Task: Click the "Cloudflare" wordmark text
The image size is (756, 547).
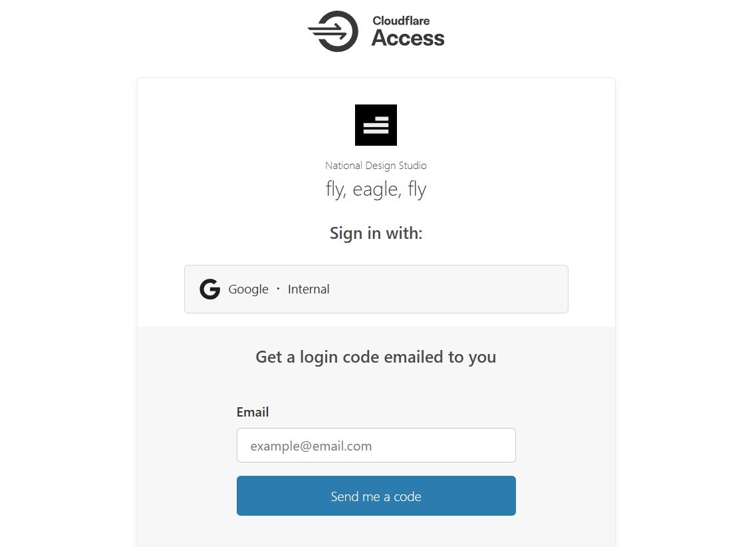Action: click(401, 21)
